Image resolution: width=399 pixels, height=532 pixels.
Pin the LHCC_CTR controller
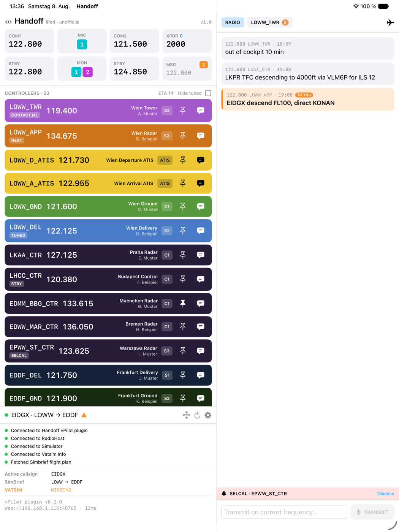tap(183, 279)
